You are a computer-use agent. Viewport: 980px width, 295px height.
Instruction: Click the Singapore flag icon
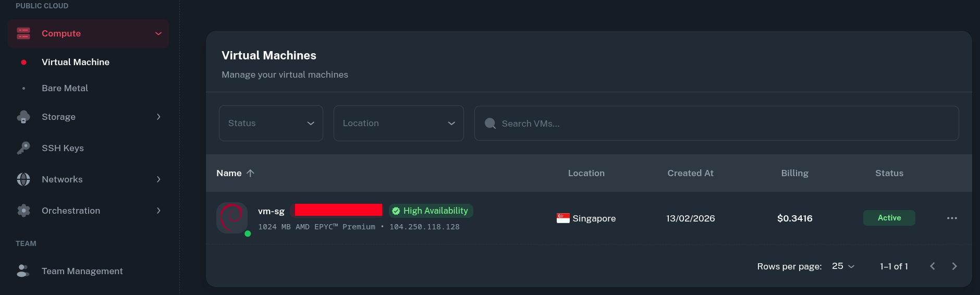[x=563, y=218]
